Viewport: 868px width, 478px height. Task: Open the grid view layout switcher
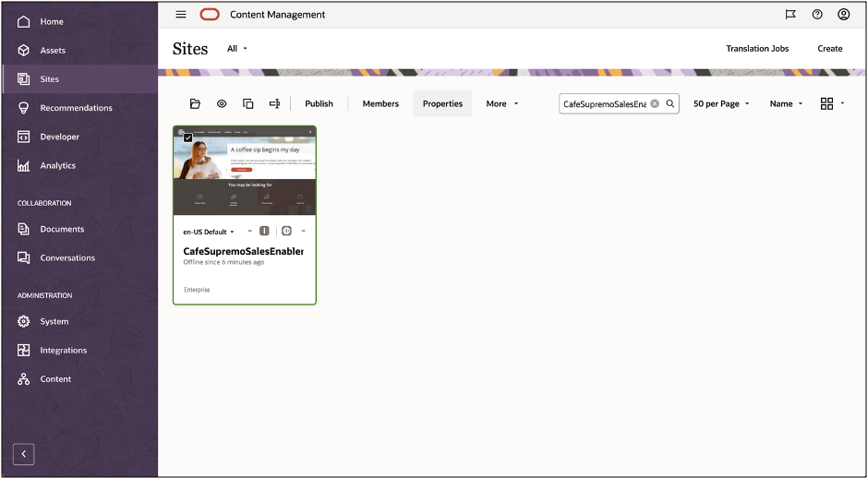click(x=833, y=103)
